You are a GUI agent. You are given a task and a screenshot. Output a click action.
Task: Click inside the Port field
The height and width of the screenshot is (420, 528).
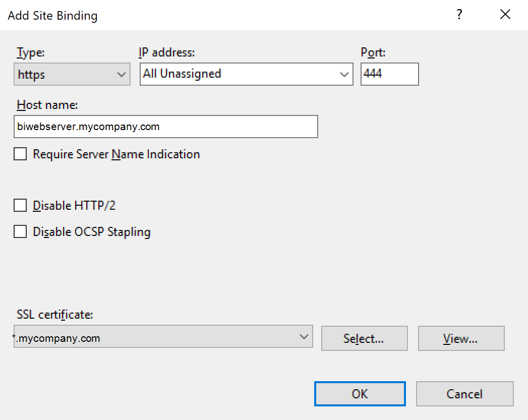[389, 74]
